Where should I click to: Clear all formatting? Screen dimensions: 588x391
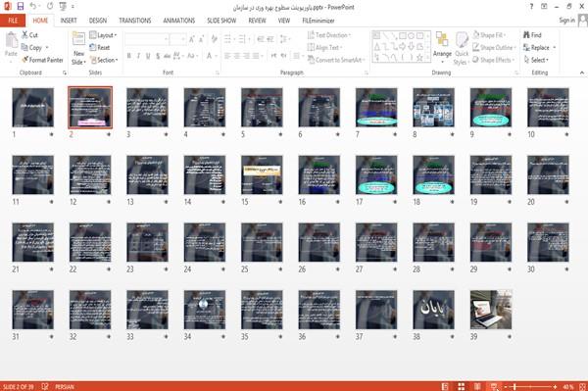(214, 38)
